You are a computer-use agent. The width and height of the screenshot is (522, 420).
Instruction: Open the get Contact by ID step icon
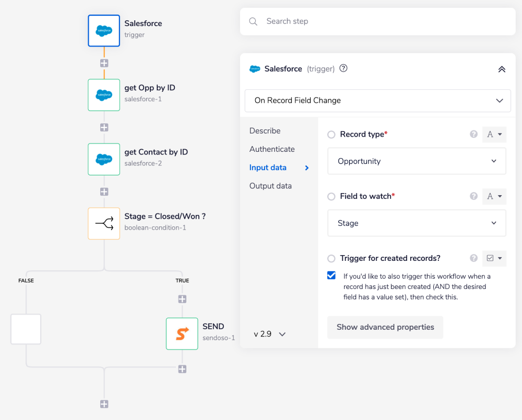104,159
